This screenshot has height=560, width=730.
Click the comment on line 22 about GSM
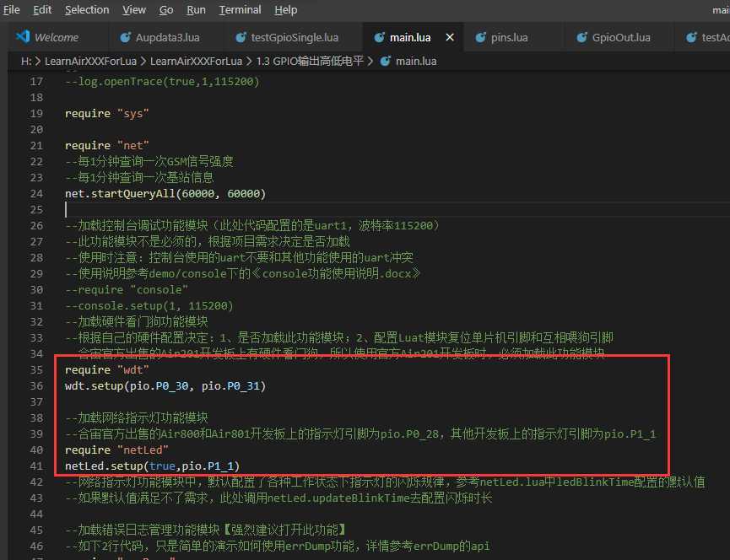click(x=149, y=161)
